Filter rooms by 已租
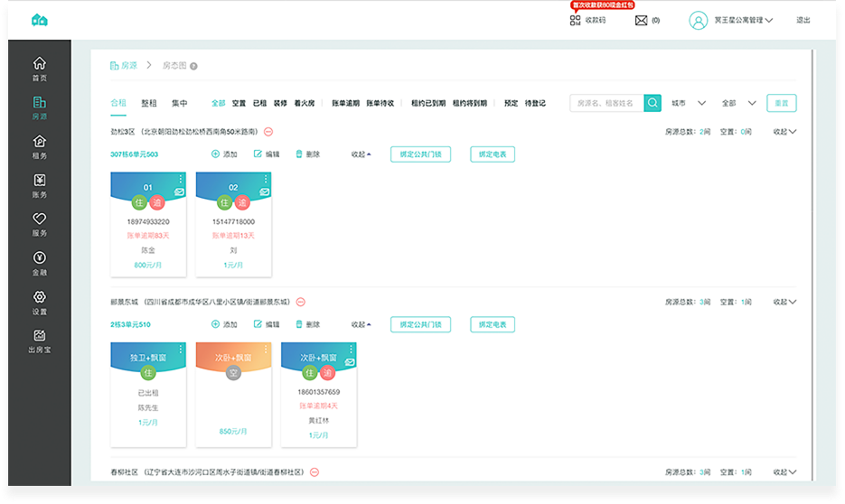 (x=259, y=103)
